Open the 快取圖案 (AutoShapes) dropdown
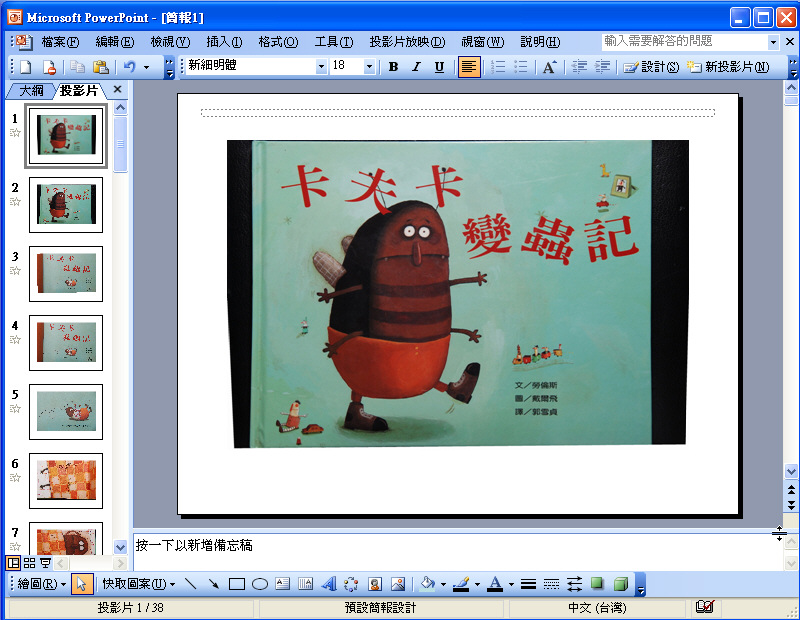Image resolution: width=800 pixels, height=620 pixels. pos(138,583)
